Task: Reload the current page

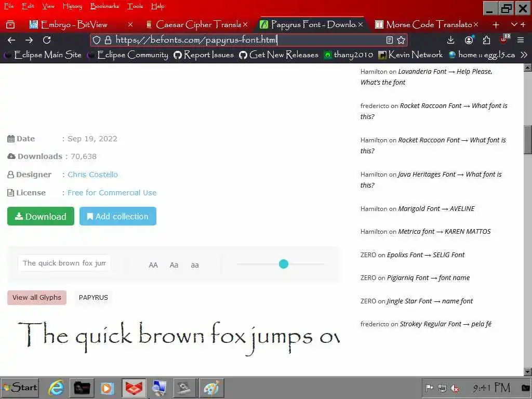Action: 47,40
